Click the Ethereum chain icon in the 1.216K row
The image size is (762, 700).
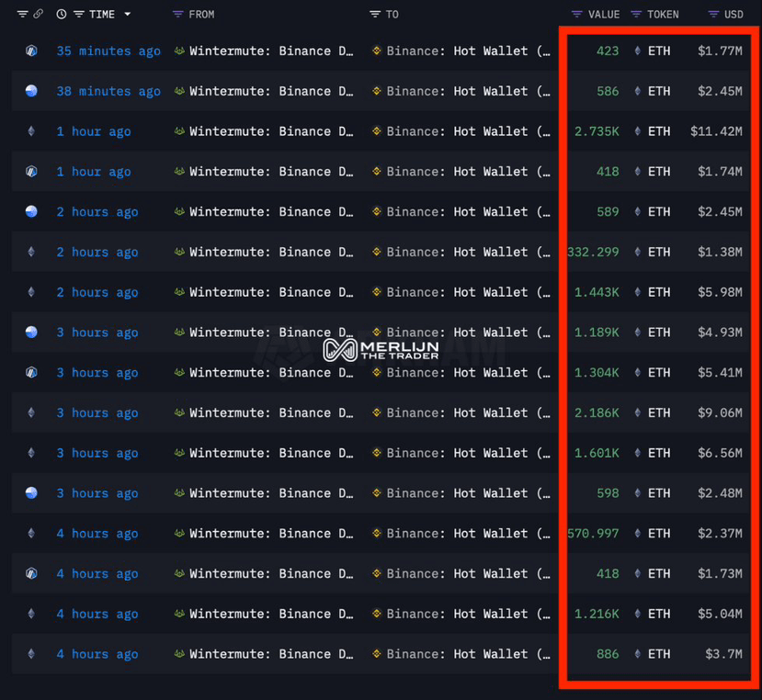click(x=31, y=614)
